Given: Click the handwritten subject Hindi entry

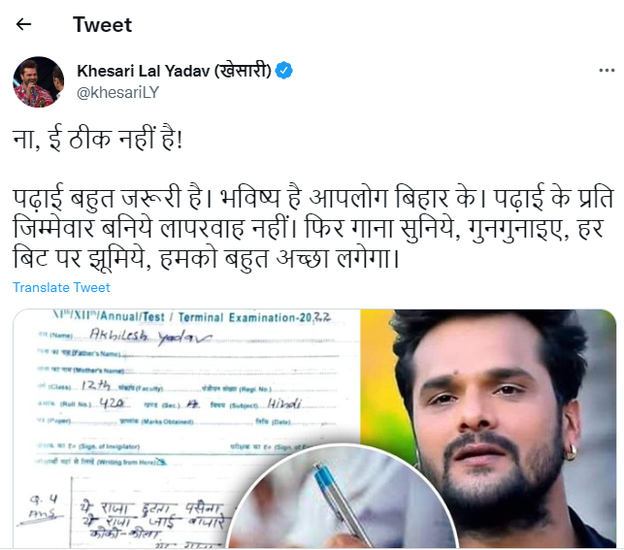Looking at the screenshot, I should click(284, 404).
